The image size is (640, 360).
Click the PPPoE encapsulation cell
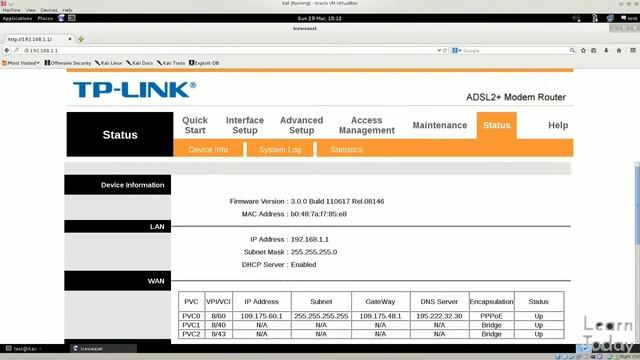coord(491,316)
